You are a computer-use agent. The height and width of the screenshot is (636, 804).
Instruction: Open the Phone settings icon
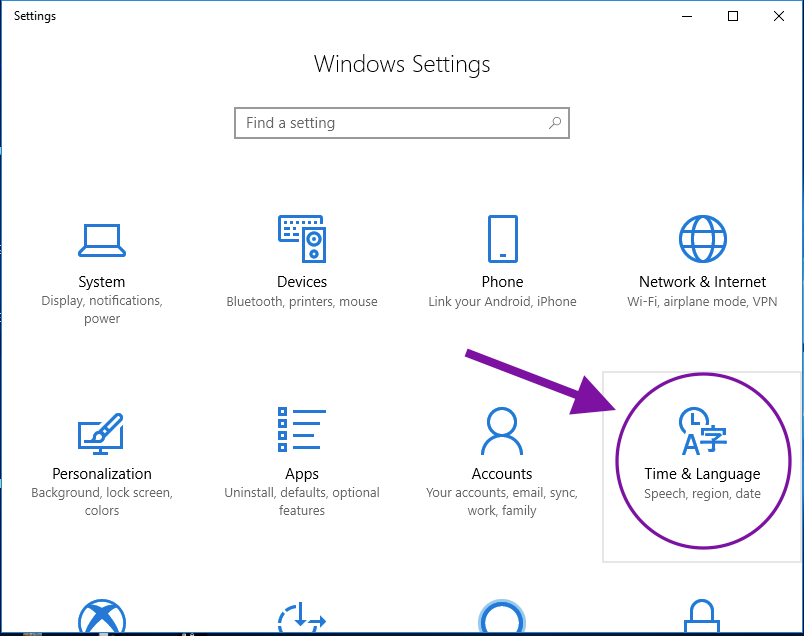502,239
